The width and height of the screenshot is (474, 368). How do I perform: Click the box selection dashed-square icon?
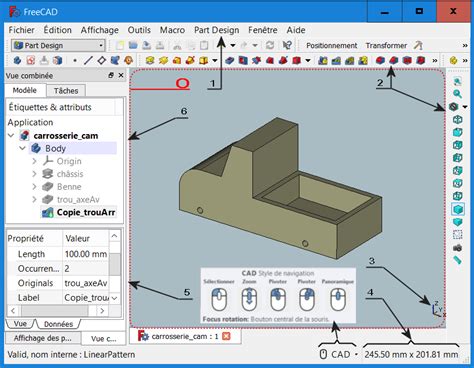[x=457, y=235]
